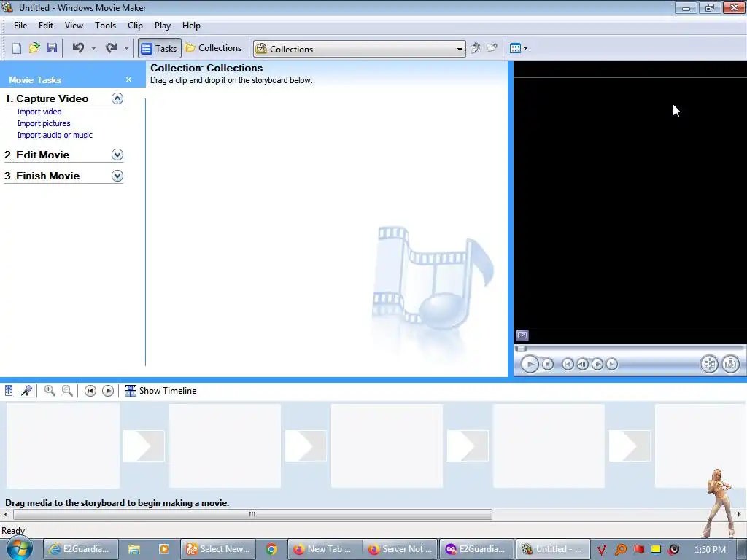The height and width of the screenshot is (560, 747).
Task: Open the Clip menu
Action: click(x=135, y=26)
